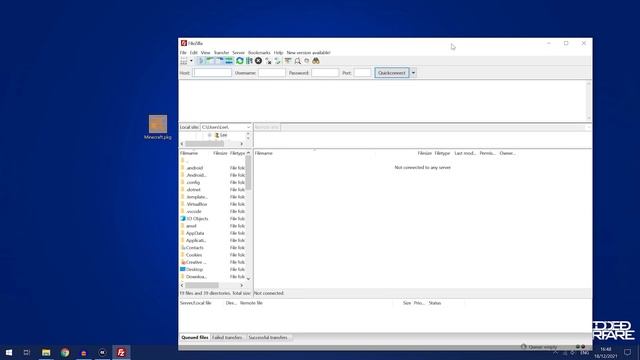This screenshot has width=640, height=360.
Task: Select the AppData folder
Action: [x=195, y=233]
